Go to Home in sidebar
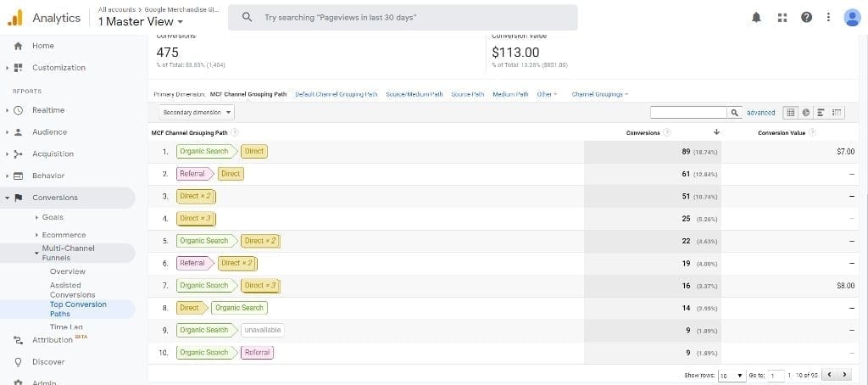Image resolution: width=868 pixels, height=385 pixels. pos(42,46)
